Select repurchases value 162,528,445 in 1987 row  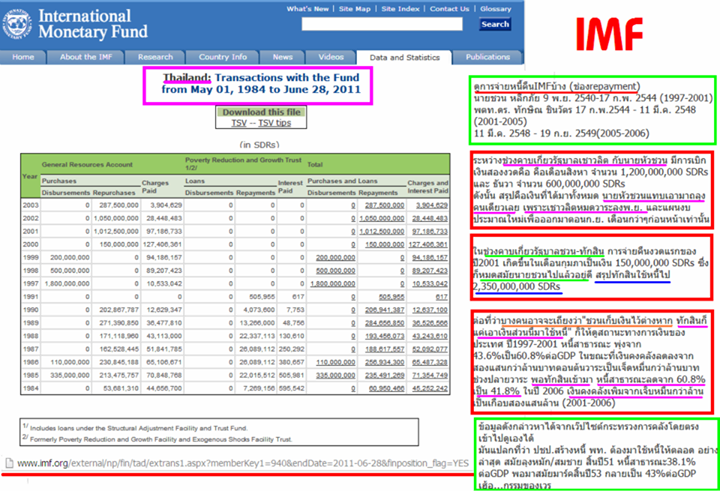[x=119, y=349]
